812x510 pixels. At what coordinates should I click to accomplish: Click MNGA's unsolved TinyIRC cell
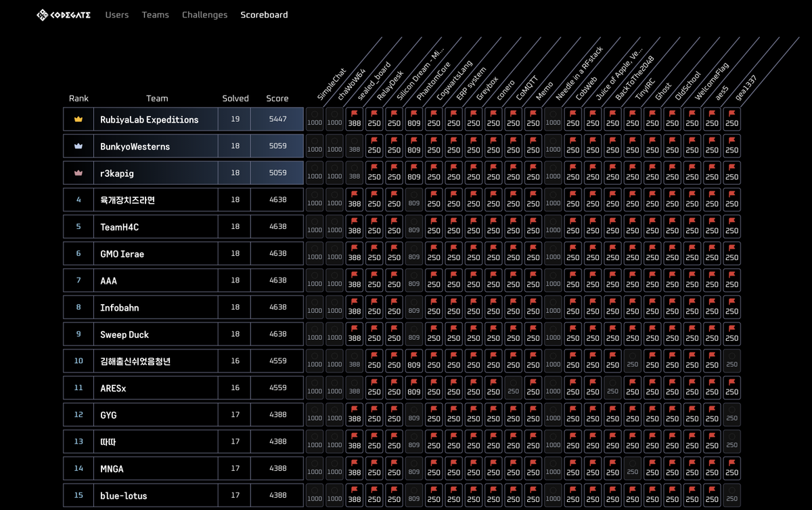633,469
